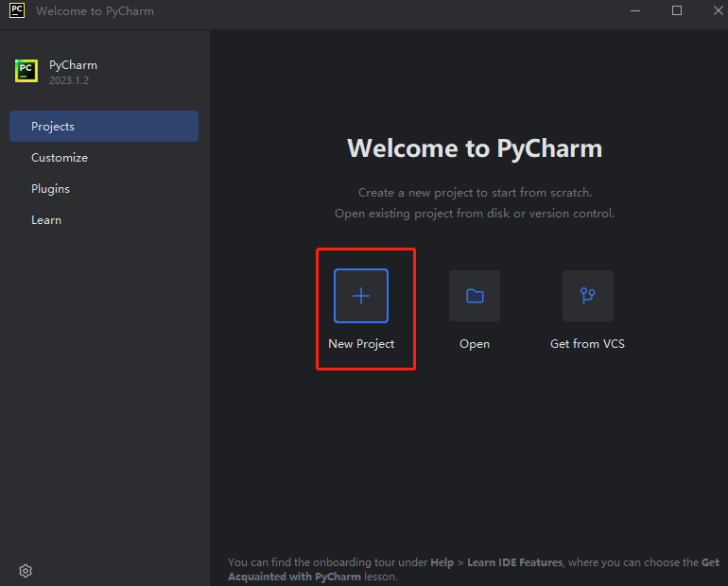Click the onboarding tour hint text
This screenshot has height=586, width=728.
pos(474,569)
